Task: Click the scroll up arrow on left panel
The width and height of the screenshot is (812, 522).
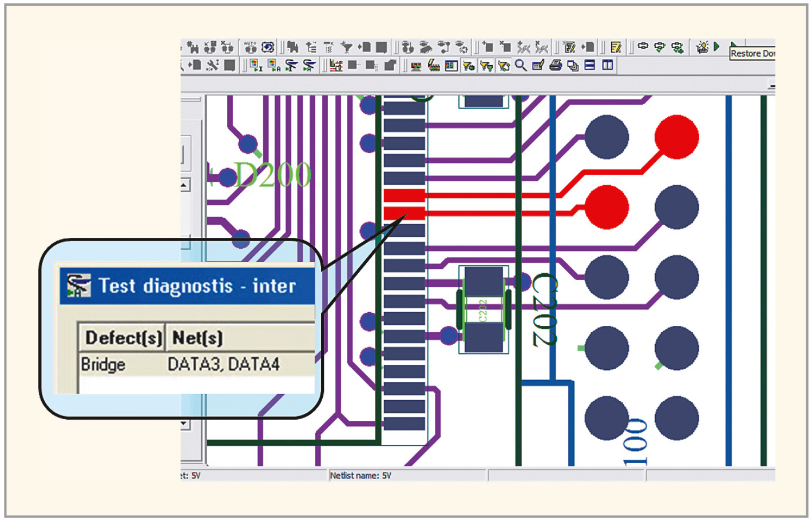Action: (184, 185)
